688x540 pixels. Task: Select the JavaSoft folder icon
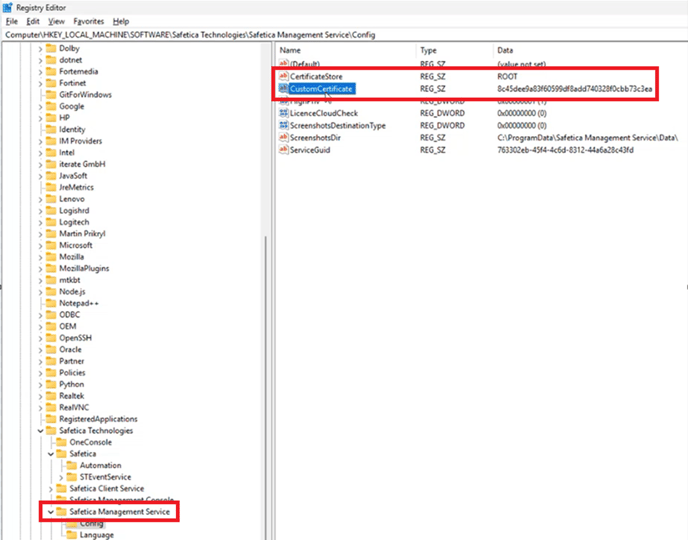[51, 175]
